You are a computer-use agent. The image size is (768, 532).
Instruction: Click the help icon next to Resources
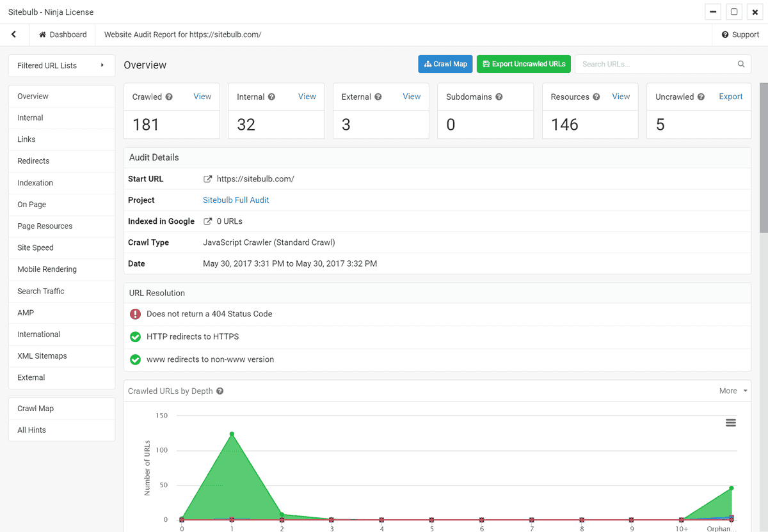pos(596,97)
